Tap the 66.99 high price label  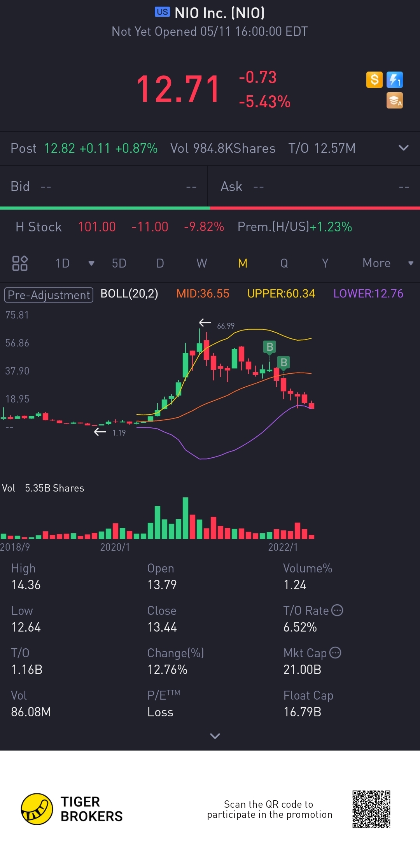(226, 326)
